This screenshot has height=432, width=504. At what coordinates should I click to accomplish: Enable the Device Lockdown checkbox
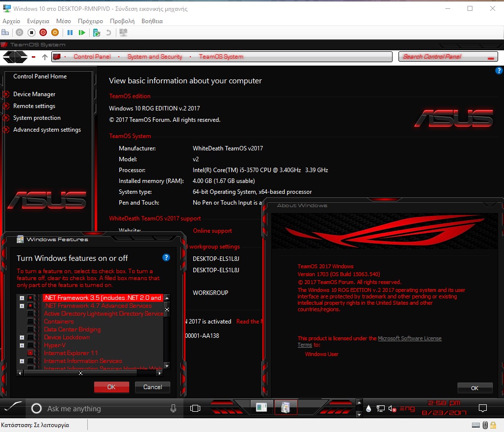click(x=30, y=337)
